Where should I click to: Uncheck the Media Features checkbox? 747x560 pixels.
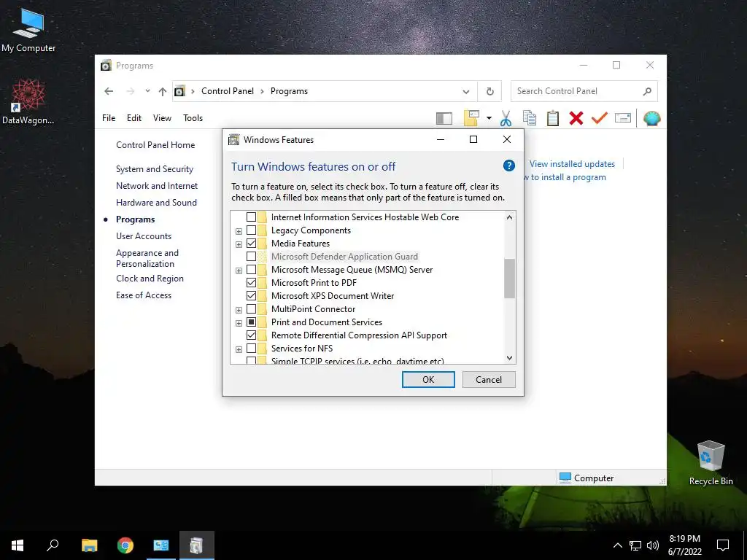tap(251, 244)
